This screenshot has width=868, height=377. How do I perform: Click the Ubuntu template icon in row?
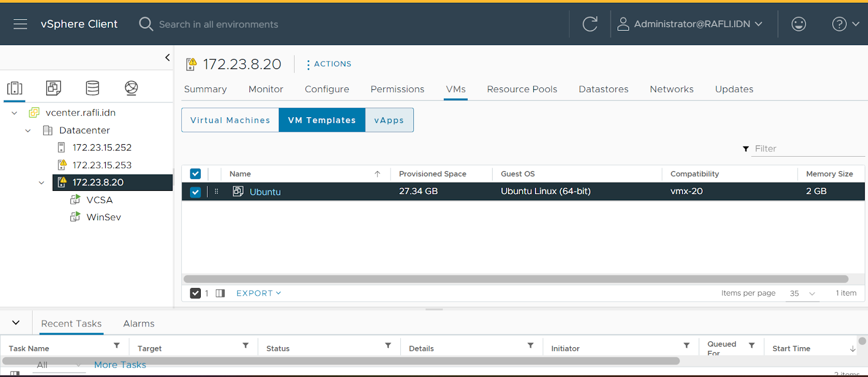[x=238, y=191]
